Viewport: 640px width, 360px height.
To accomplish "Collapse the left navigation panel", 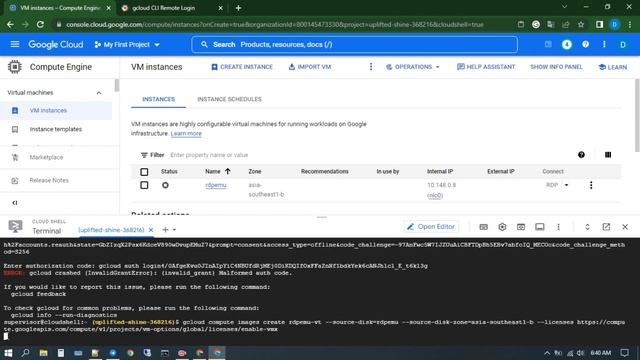I will [x=15, y=202].
